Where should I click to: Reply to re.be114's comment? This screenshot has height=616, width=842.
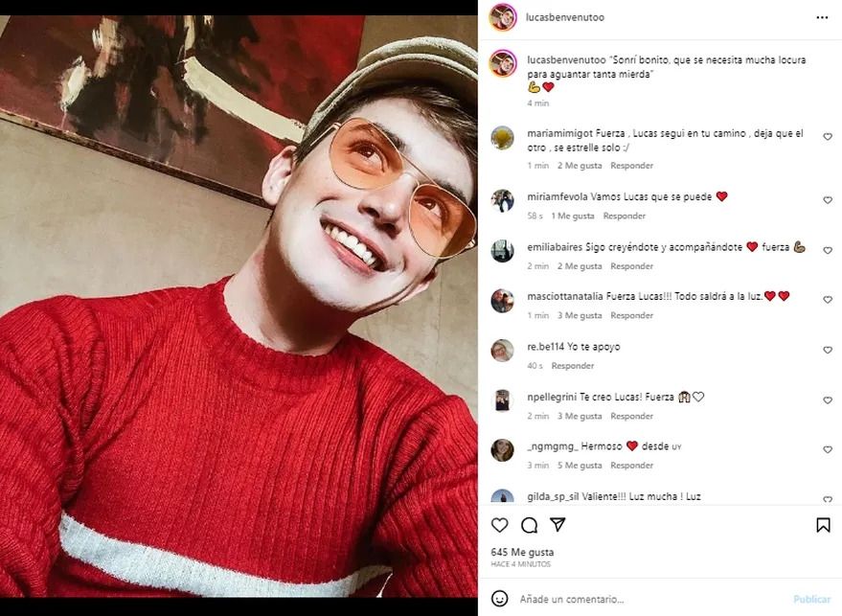[573, 366]
